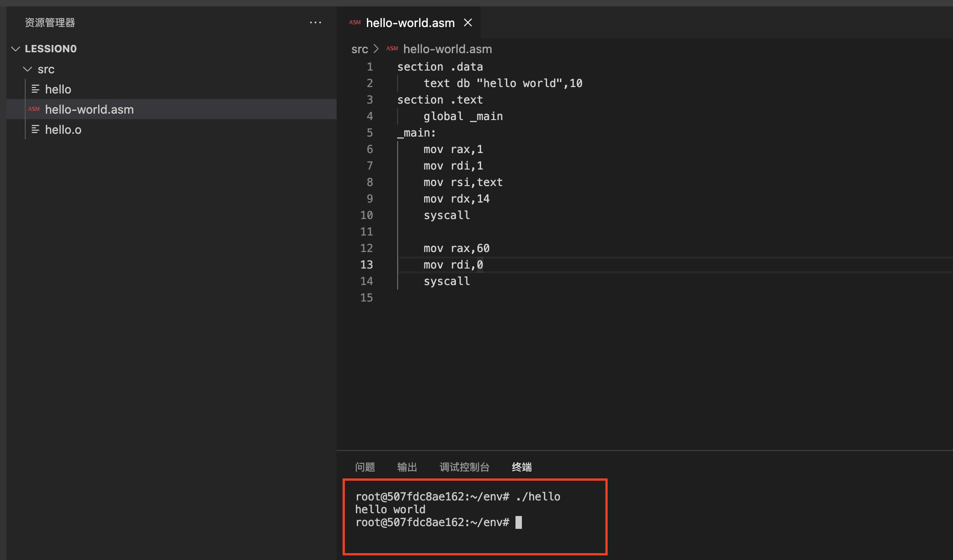This screenshot has height=560, width=953.
Task: Click the ASM icon on the editor tab
Action: click(x=355, y=22)
